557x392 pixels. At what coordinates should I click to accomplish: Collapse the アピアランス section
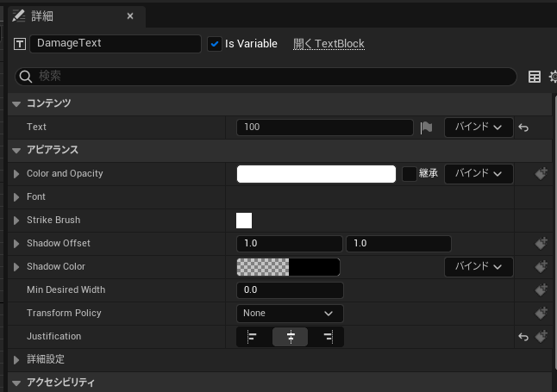click(16, 151)
